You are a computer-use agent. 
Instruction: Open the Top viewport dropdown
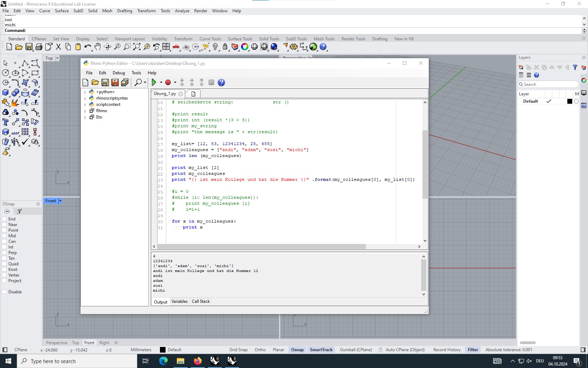click(x=57, y=58)
